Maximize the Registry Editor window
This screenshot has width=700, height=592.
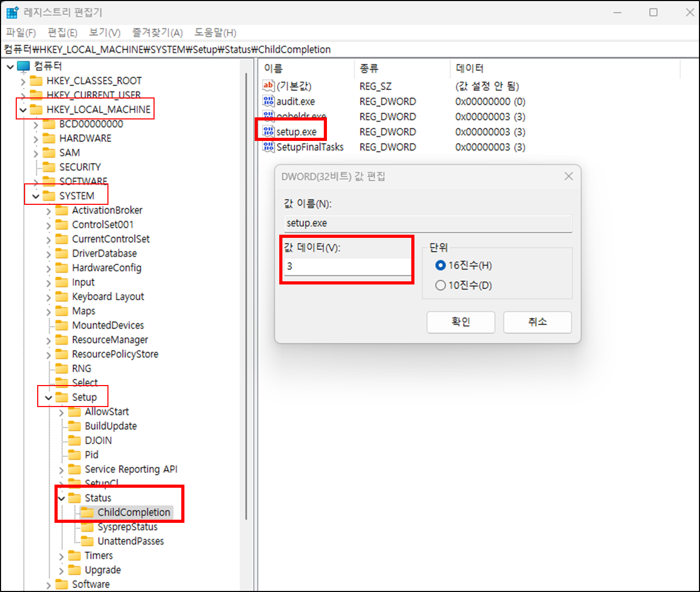click(653, 12)
